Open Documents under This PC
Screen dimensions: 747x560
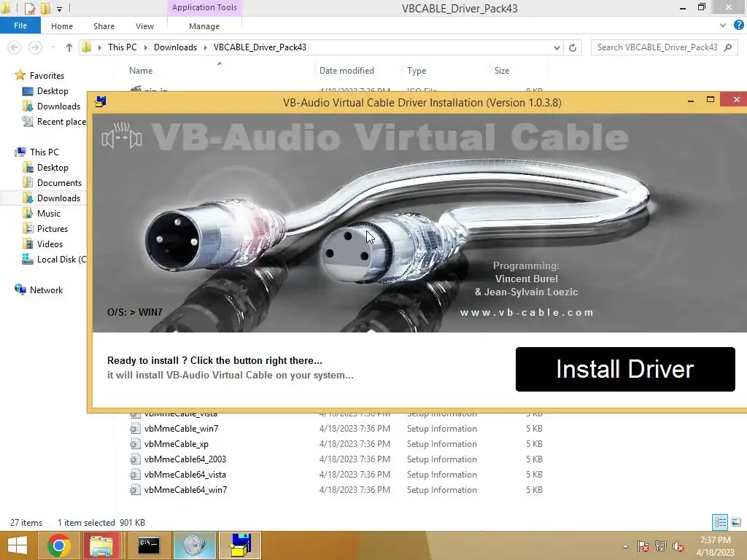tap(59, 183)
